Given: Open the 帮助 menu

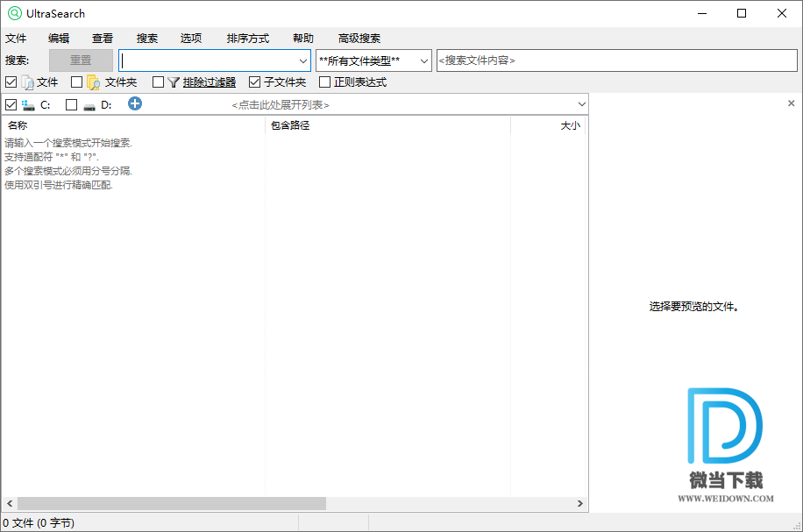Looking at the screenshot, I should [303, 39].
